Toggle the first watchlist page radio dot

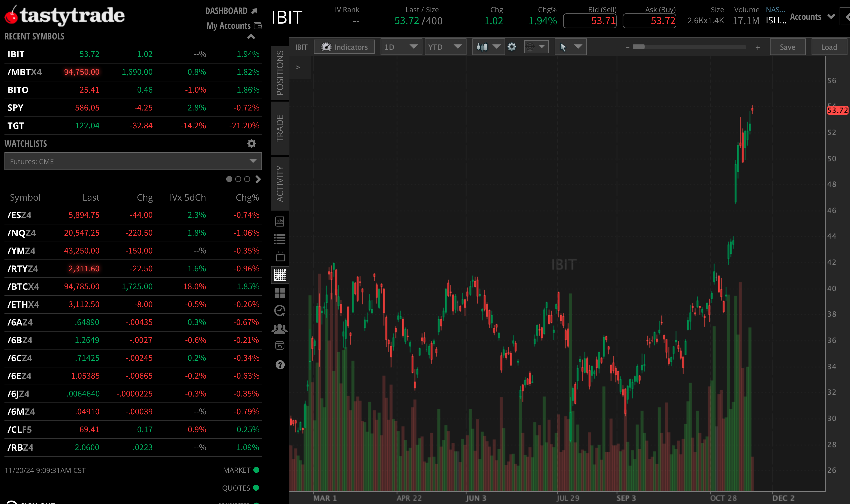[x=229, y=179]
